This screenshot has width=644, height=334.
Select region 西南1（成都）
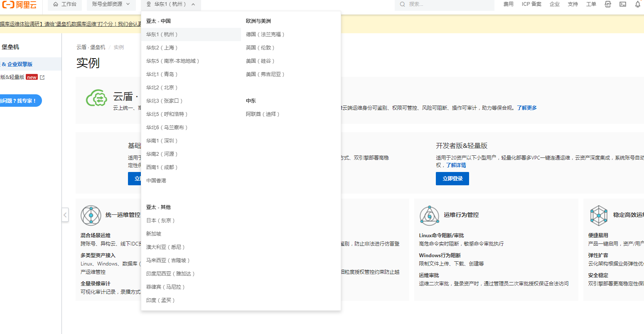pos(191,167)
